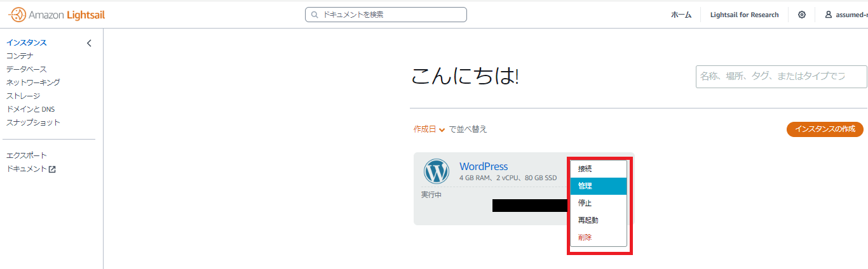The image size is (868, 269).
Task: Focus the ドキュメントを検索 search field
Action: [386, 15]
